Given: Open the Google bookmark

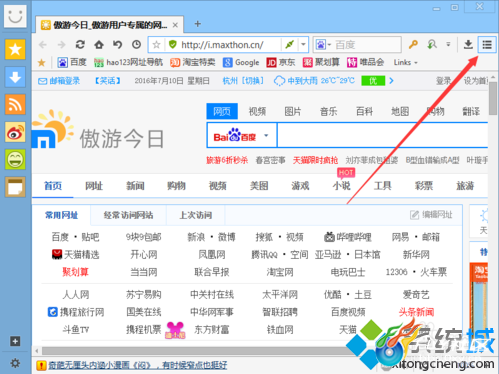Looking at the screenshot, I should pos(241,62).
